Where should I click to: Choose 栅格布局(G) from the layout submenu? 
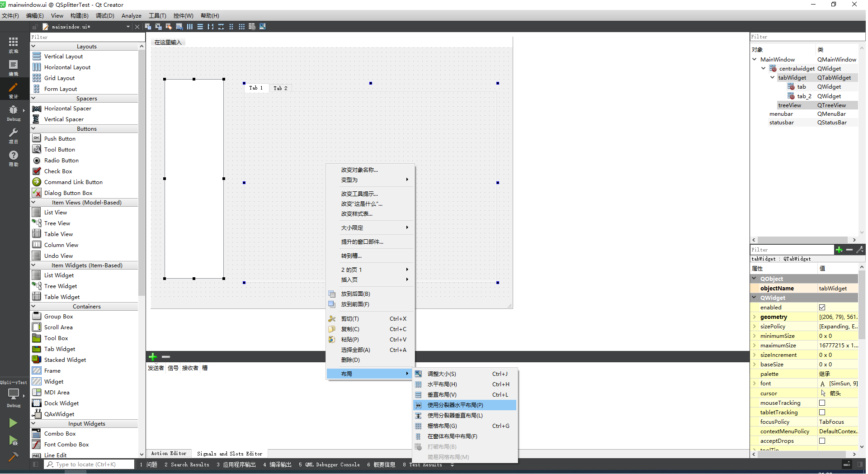coord(465,426)
